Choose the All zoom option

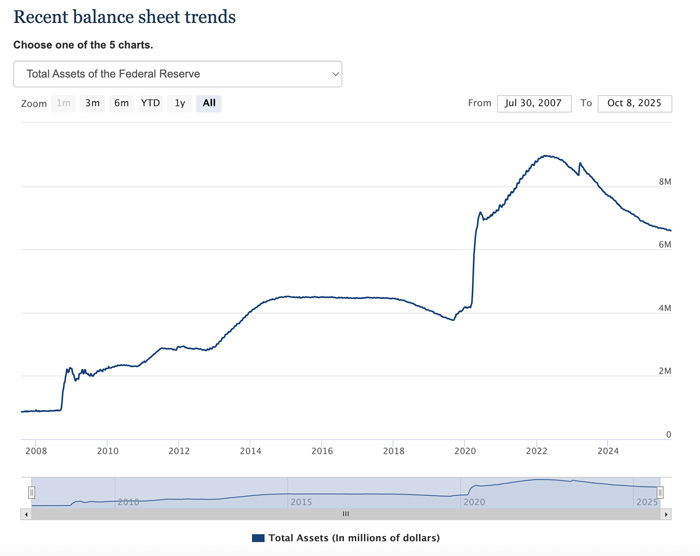pos(209,103)
